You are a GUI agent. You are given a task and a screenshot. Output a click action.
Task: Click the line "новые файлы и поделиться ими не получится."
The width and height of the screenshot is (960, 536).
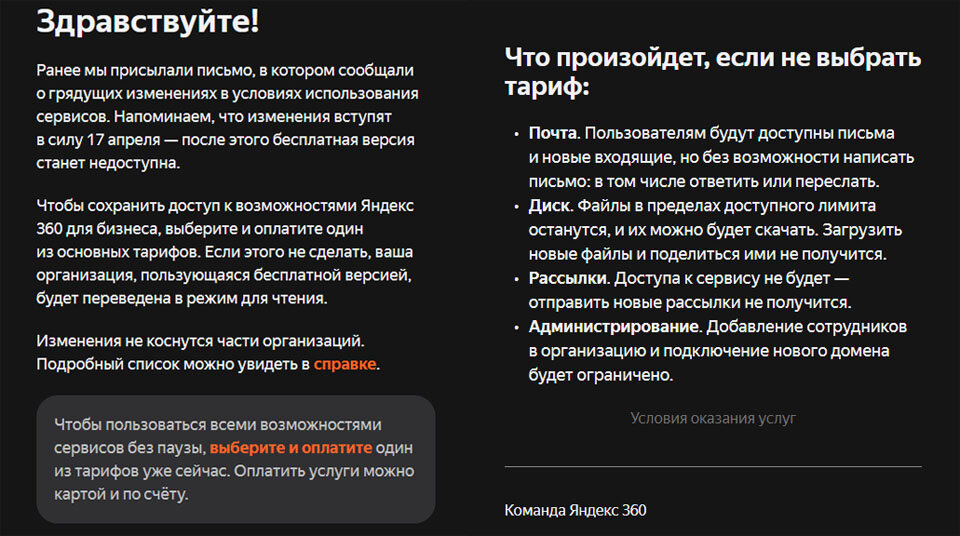(x=708, y=254)
